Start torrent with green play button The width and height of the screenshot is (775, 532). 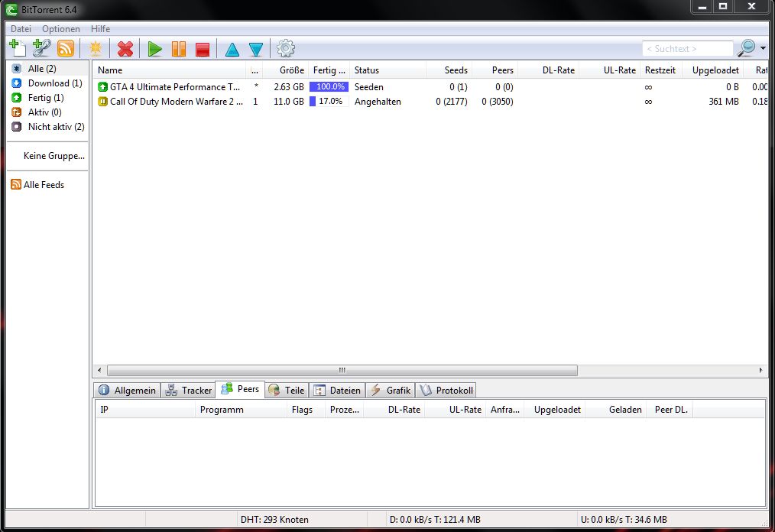(154, 48)
